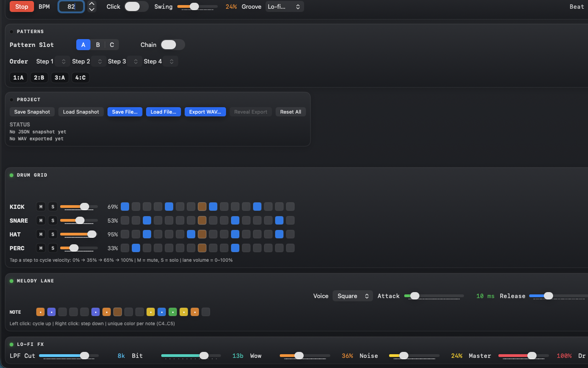Adjust the Swing slider

tap(198, 6)
